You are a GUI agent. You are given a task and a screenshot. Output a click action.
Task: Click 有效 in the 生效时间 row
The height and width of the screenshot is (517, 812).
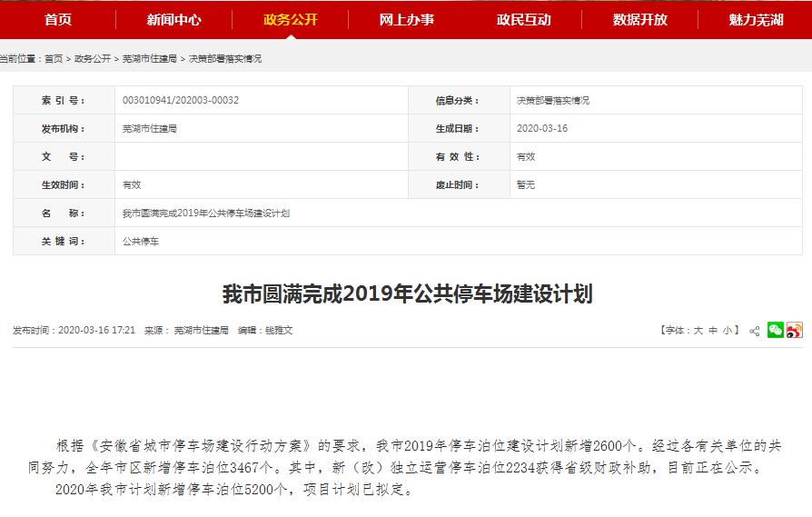(x=132, y=184)
